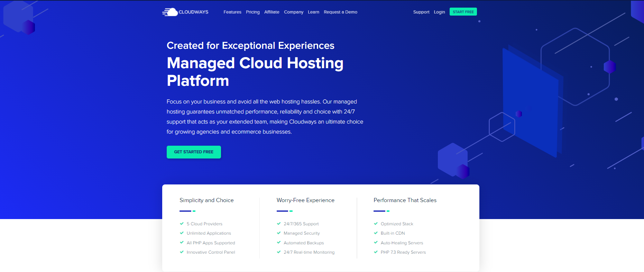Click the Managed Cloud Hosting Platform heading

(255, 72)
